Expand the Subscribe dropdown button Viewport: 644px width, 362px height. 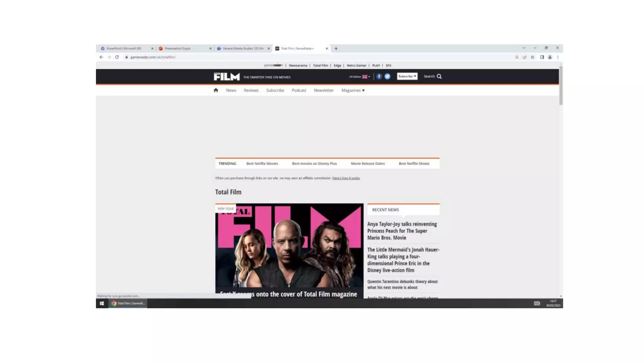(407, 76)
